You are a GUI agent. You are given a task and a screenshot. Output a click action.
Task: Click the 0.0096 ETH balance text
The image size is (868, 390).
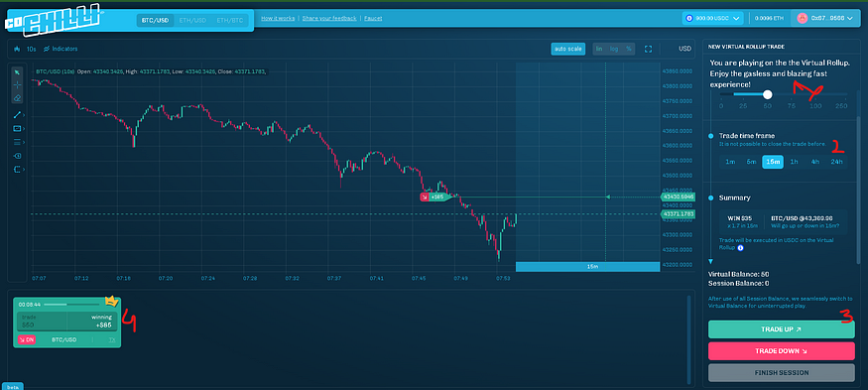[770, 18]
